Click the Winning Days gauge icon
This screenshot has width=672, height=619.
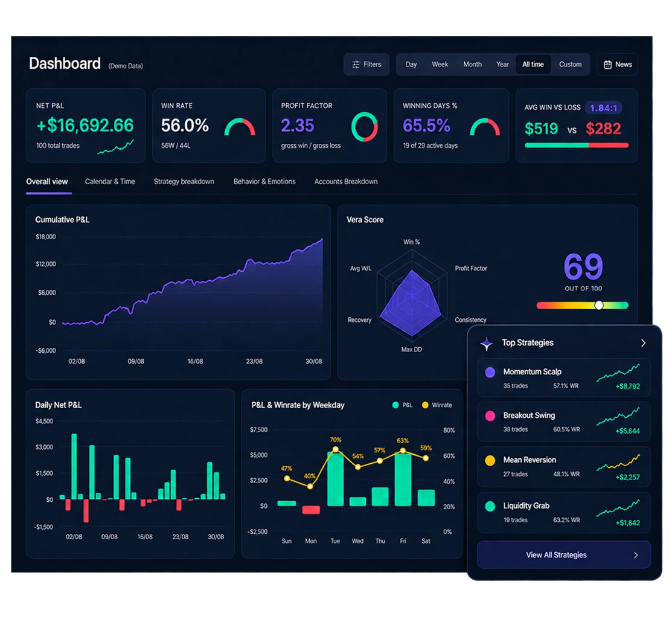(x=485, y=127)
